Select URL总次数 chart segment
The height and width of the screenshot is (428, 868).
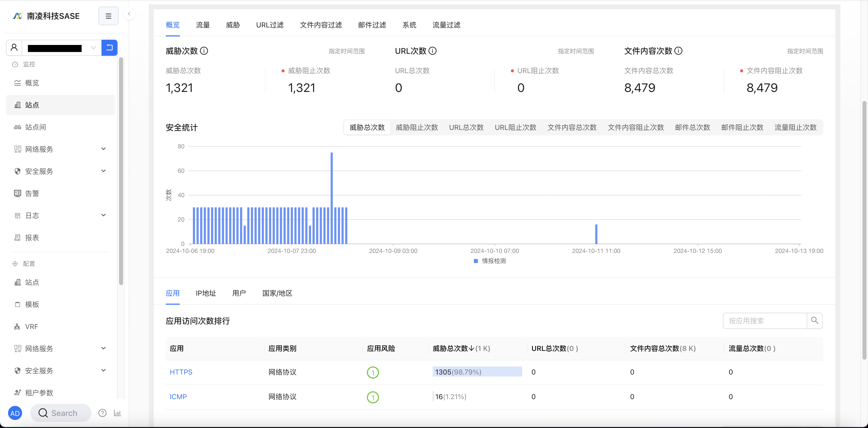[x=466, y=127]
